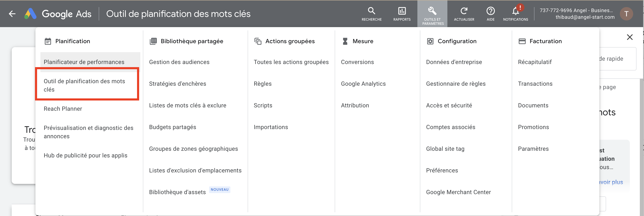Click the Facturation billing icon

pyautogui.click(x=523, y=41)
